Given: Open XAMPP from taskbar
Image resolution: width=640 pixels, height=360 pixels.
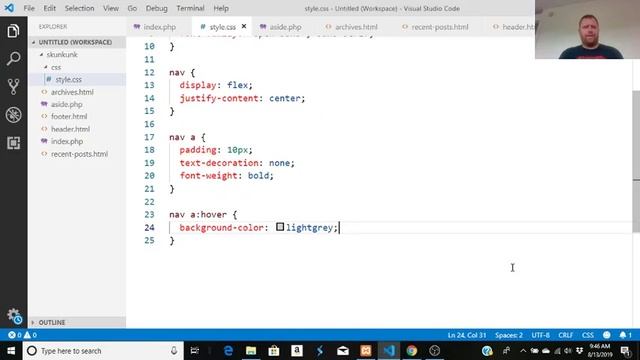Looking at the screenshot, I should coord(366,351).
